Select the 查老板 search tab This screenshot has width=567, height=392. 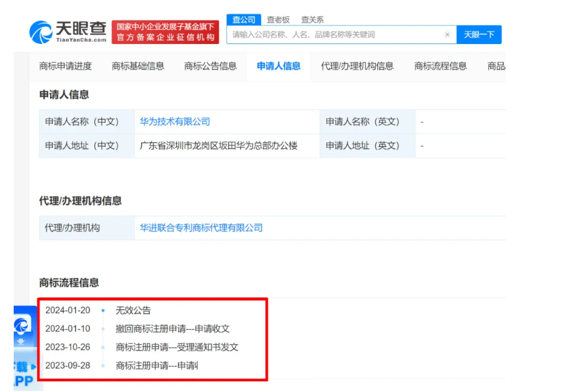278,20
